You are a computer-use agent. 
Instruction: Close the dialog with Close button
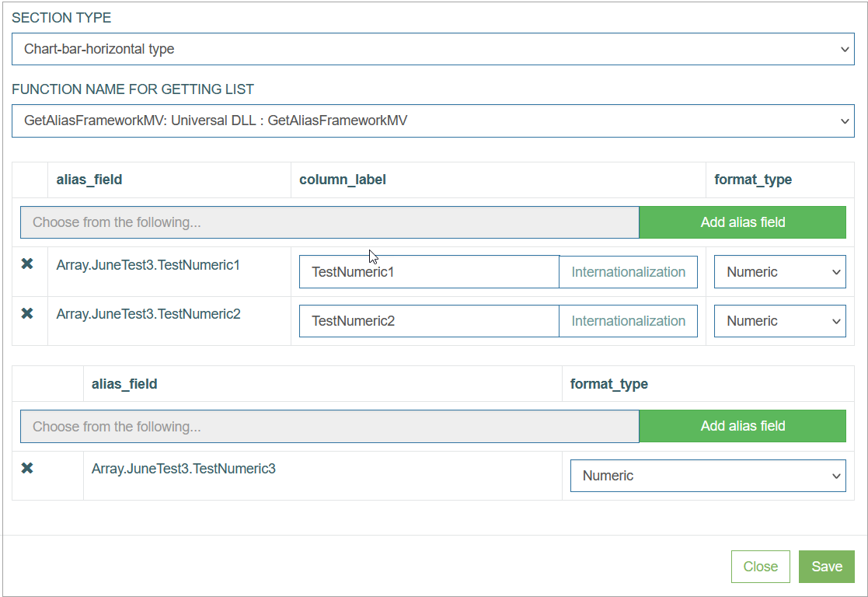tap(761, 567)
